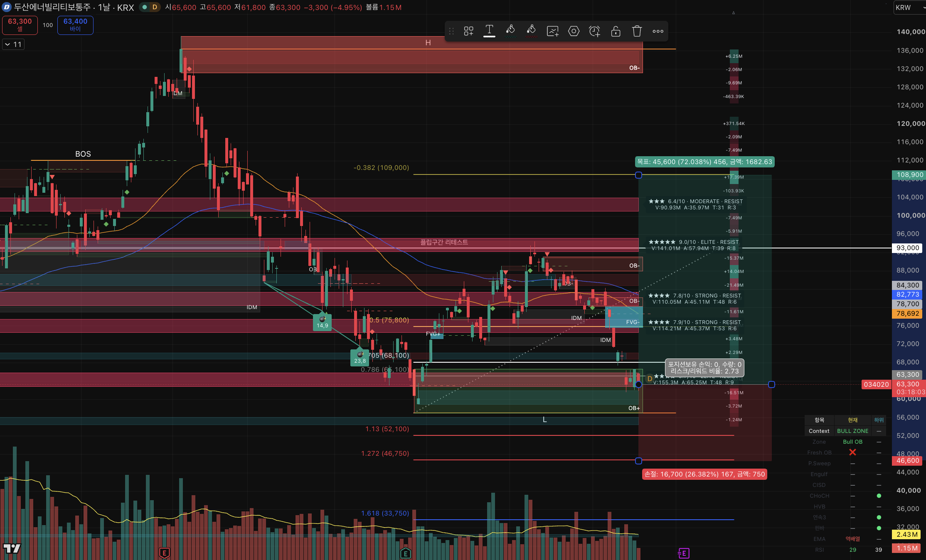Click the target-level handle of the long position
The height and width of the screenshot is (560, 926).
(x=638, y=175)
